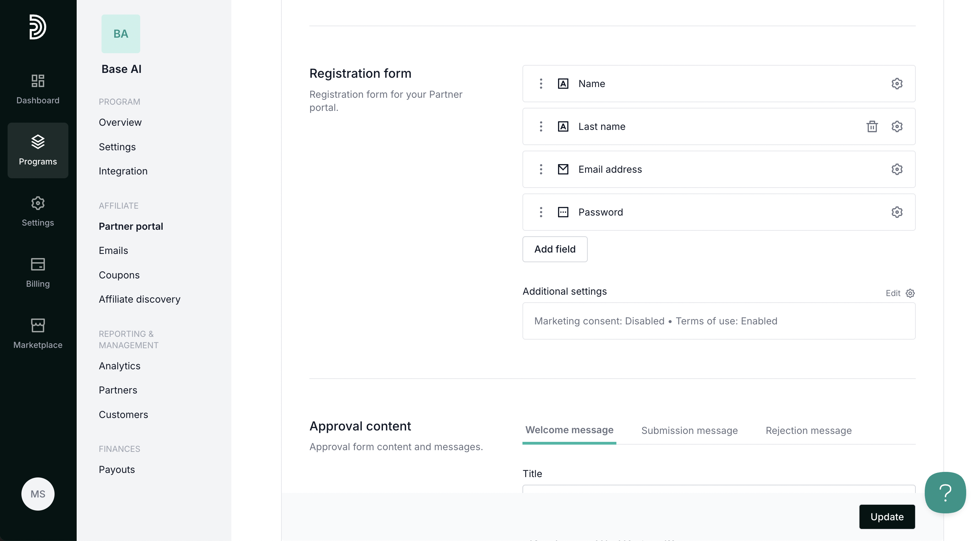The image size is (980, 541).
Task: Go to Affiliate discovery page
Action: pyautogui.click(x=139, y=299)
